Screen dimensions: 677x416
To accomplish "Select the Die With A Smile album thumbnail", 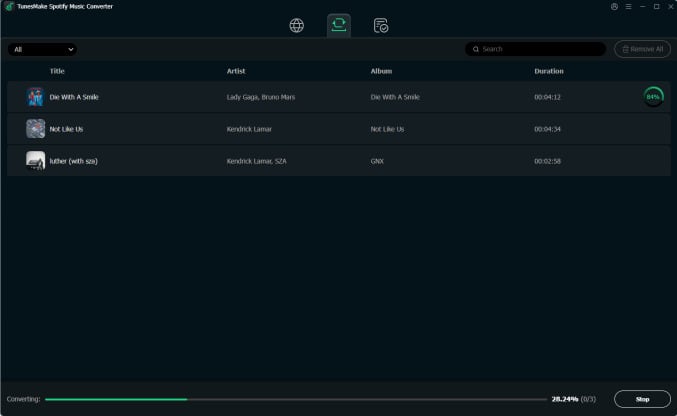I will (35, 97).
